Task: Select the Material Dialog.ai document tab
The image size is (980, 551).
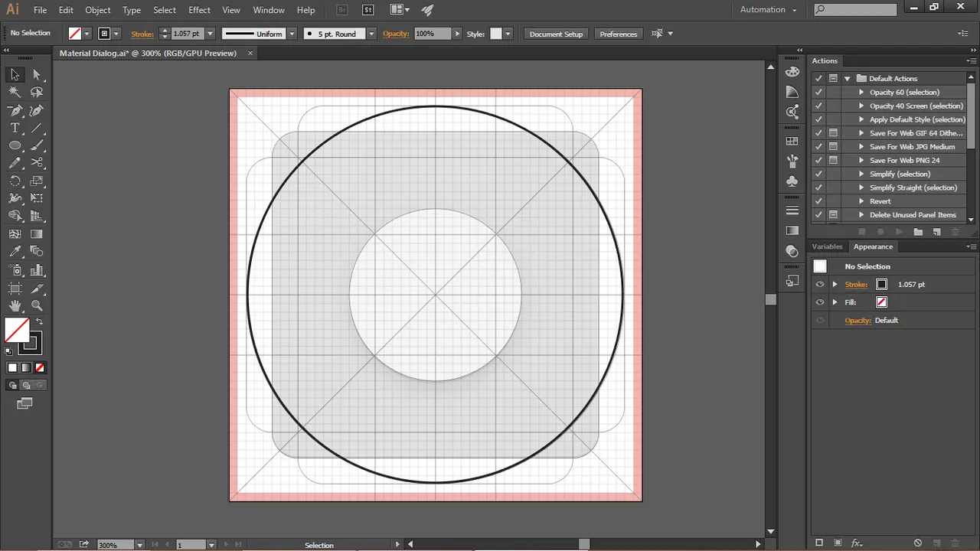Action: [148, 53]
